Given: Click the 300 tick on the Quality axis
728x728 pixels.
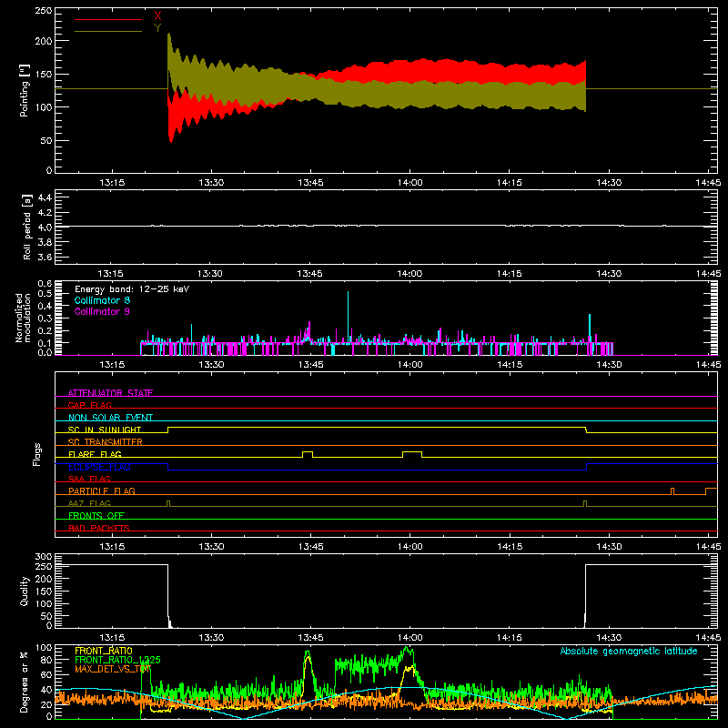Looking at the screenshot, I should (43, 557).
